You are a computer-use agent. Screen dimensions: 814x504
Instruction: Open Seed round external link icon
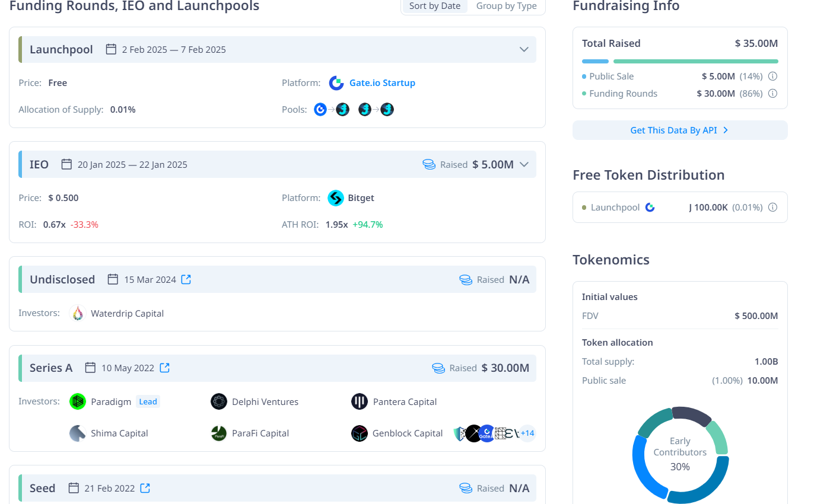145,488
